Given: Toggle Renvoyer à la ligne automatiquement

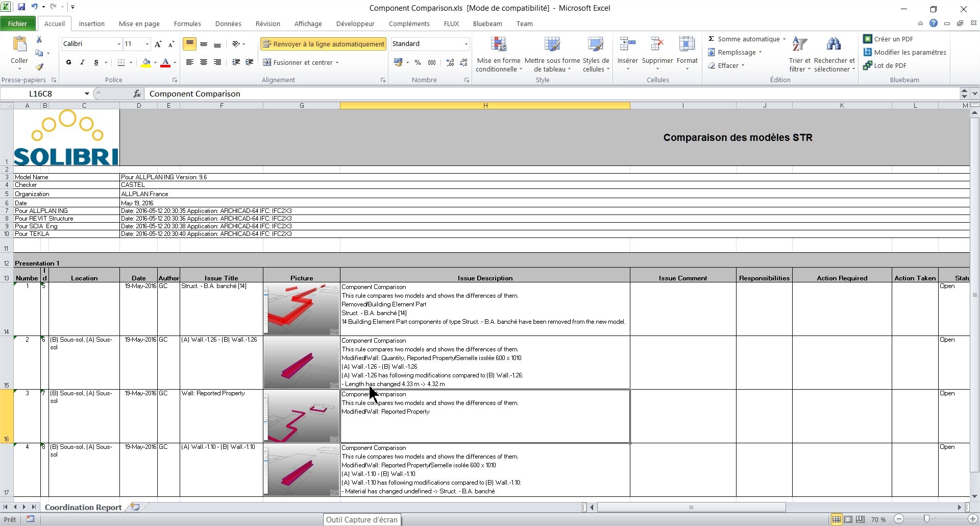Looking at the screenshot, I should pos(323,44).
